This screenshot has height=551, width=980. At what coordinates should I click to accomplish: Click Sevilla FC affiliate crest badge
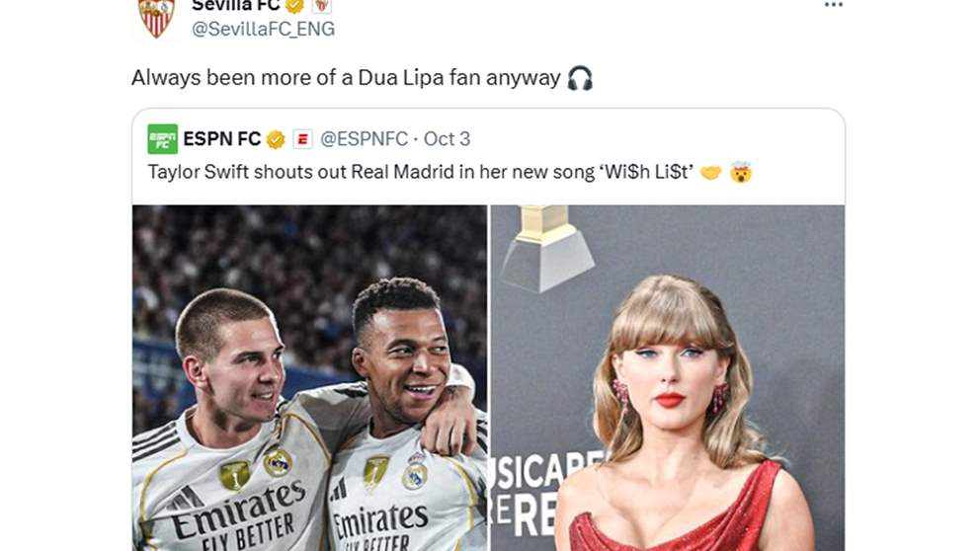[x=321, y=6]
